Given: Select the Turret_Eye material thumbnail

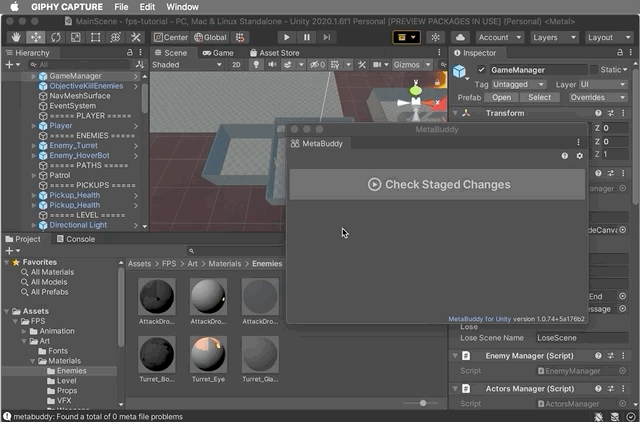Looking at the screenshot, I should pos(207,355).
